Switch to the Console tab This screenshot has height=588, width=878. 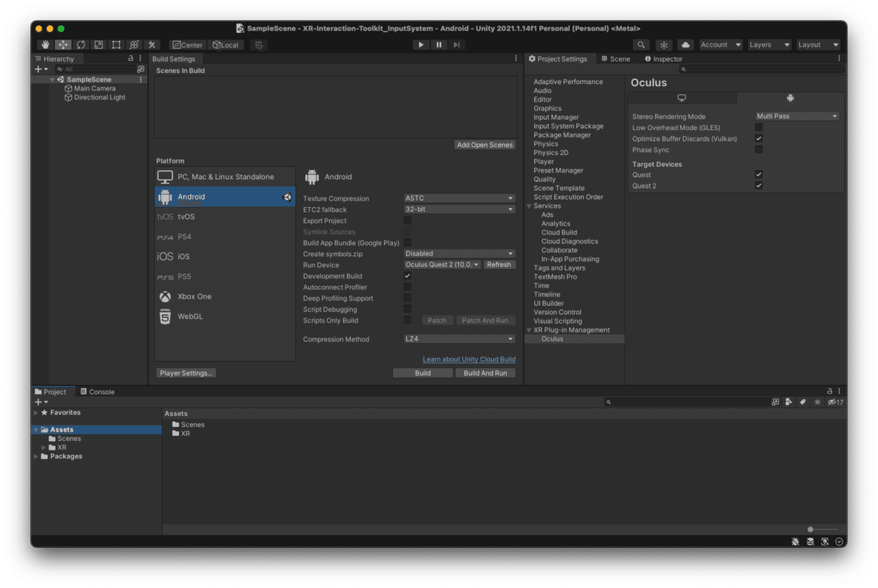(97, 392)
